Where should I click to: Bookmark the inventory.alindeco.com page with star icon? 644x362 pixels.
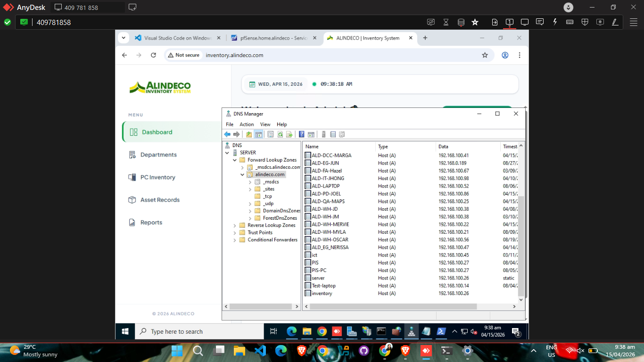[x=485, y=55]
